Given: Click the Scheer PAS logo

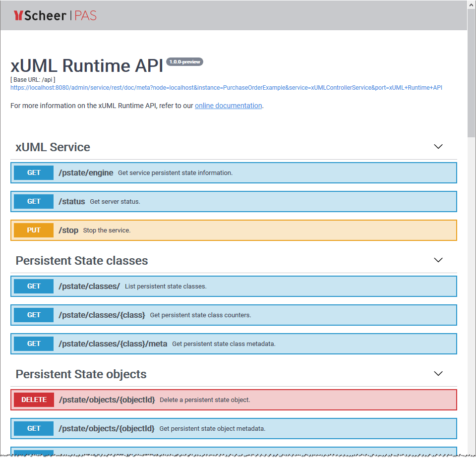Looking at the screenshot, I should [x=55, y=15].
